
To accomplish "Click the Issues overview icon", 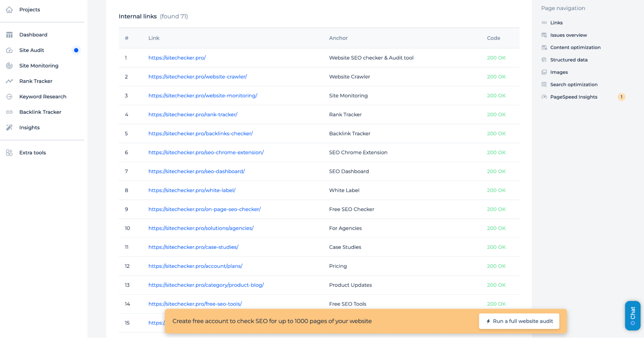I will (x=544, y=35).
